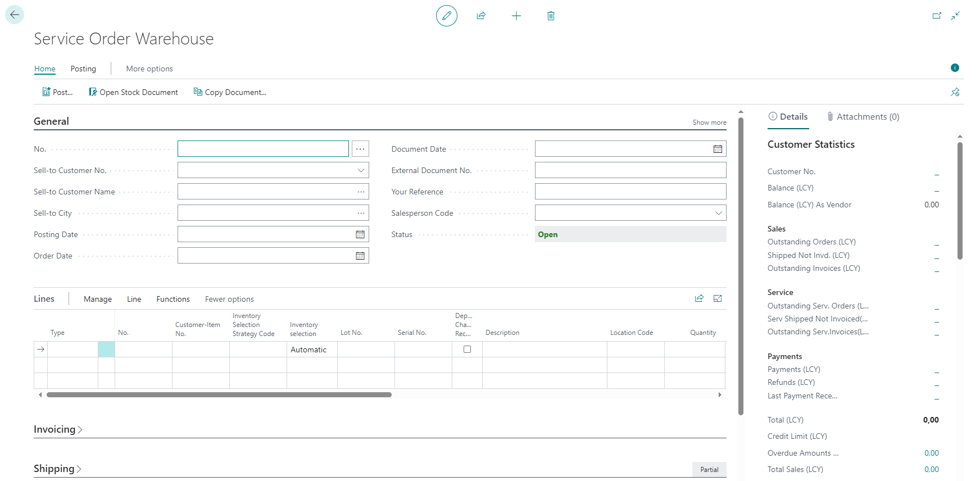Toggle the info FactBox pane icon

[x=955, y=68]
